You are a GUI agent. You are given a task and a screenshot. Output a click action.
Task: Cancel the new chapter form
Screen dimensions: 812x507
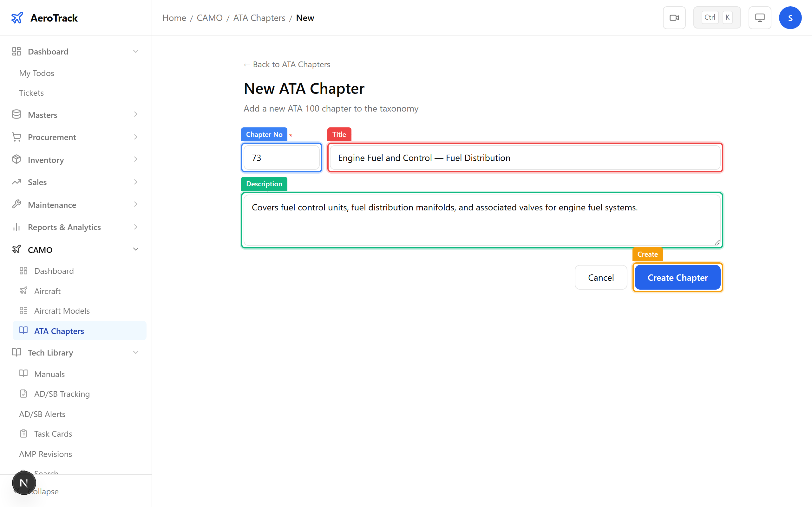coord(601,277)
